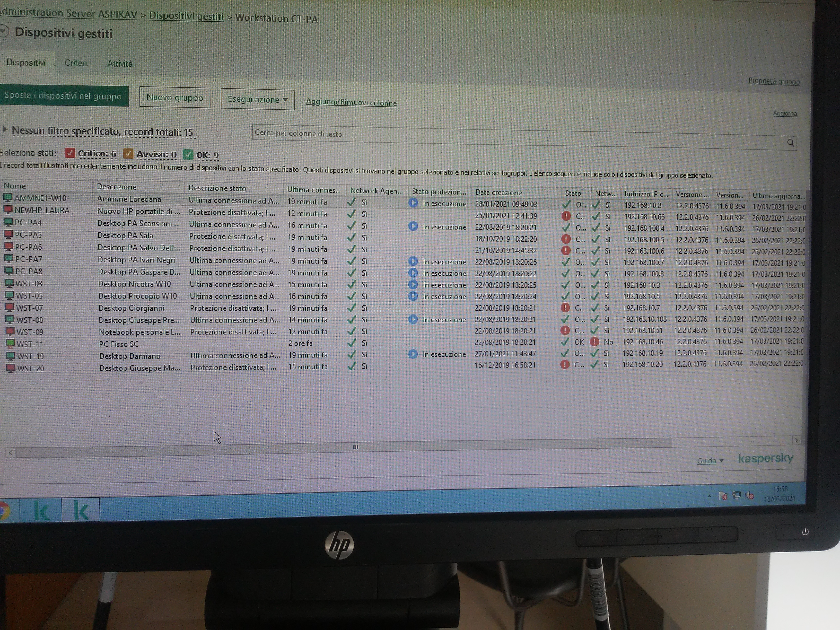Image resolution: width=840 pixels, height=630 pixels.
Task: Click the red critical status icon for PC-PA5
Action: (566, 239)
